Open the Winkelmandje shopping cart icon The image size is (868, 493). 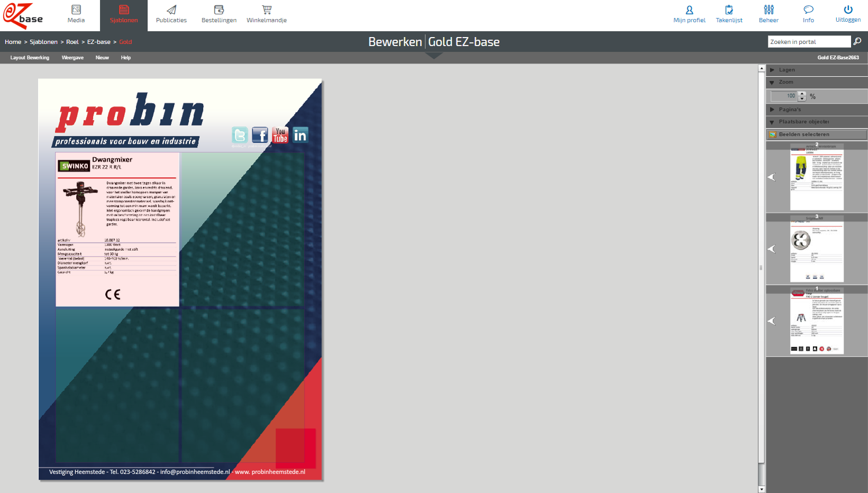267,10
